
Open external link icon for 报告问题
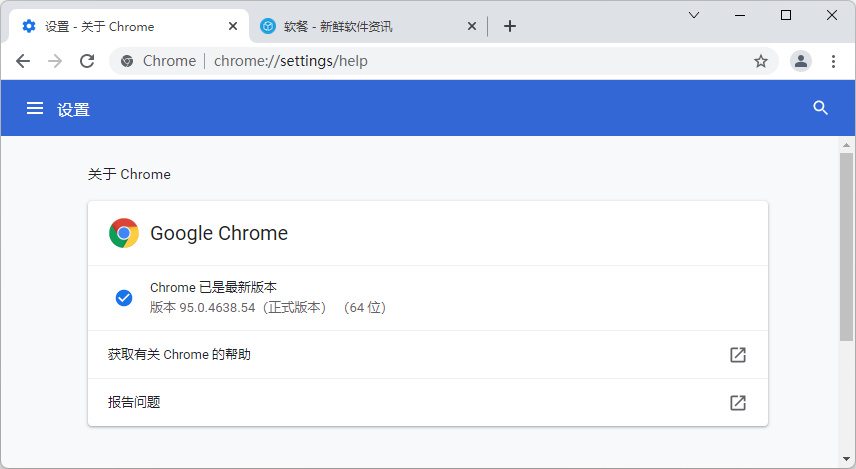click(x=738, y=402)
